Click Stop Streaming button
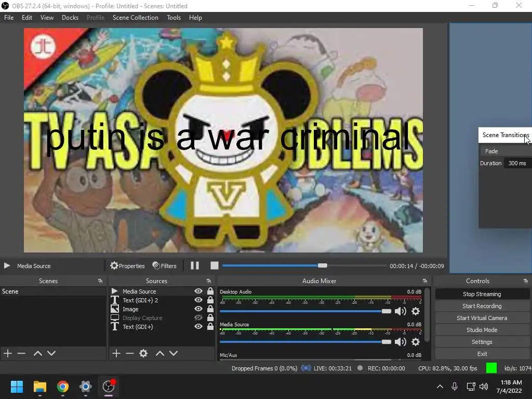The image size is (532, 399). point(482,294)
